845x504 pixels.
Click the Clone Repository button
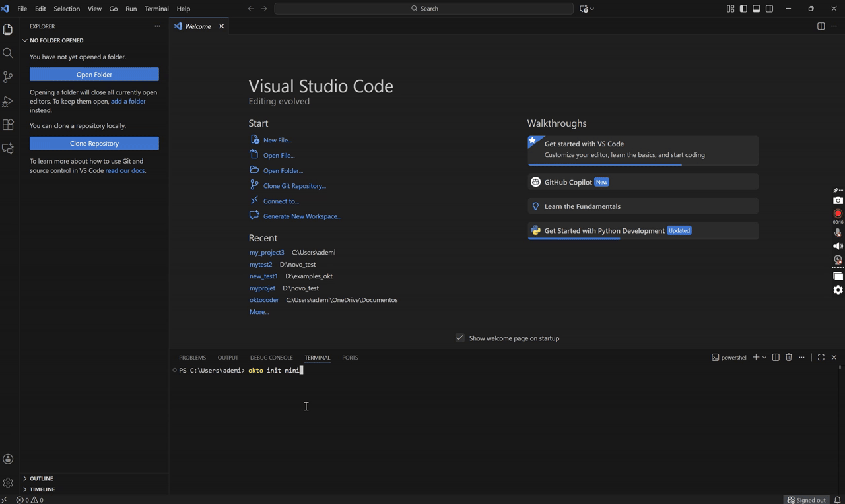(94, 143)
